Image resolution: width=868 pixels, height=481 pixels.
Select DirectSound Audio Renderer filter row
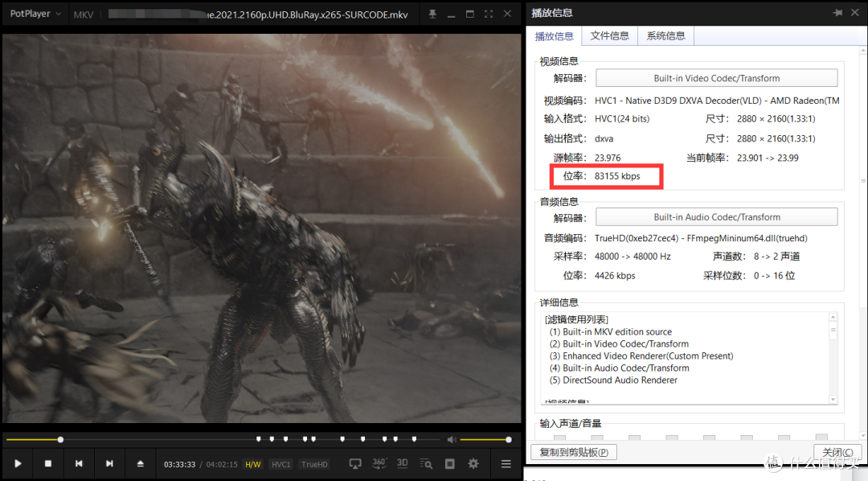(612, 380)
